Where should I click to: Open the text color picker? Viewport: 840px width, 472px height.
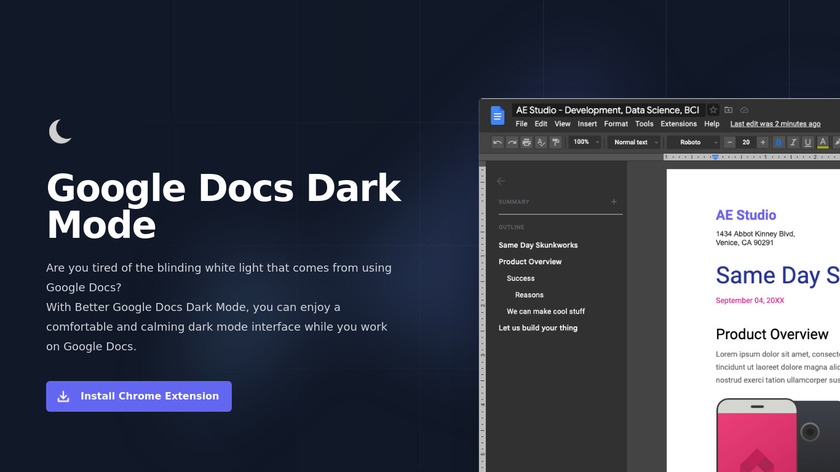click(x=823, y=143)
